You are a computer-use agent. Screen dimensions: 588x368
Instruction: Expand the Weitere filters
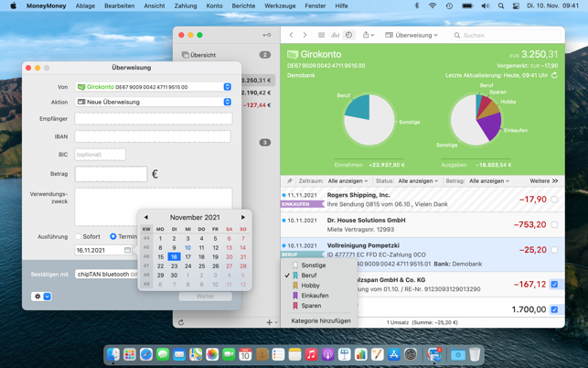pyautogui.click(x=544, y=180)
